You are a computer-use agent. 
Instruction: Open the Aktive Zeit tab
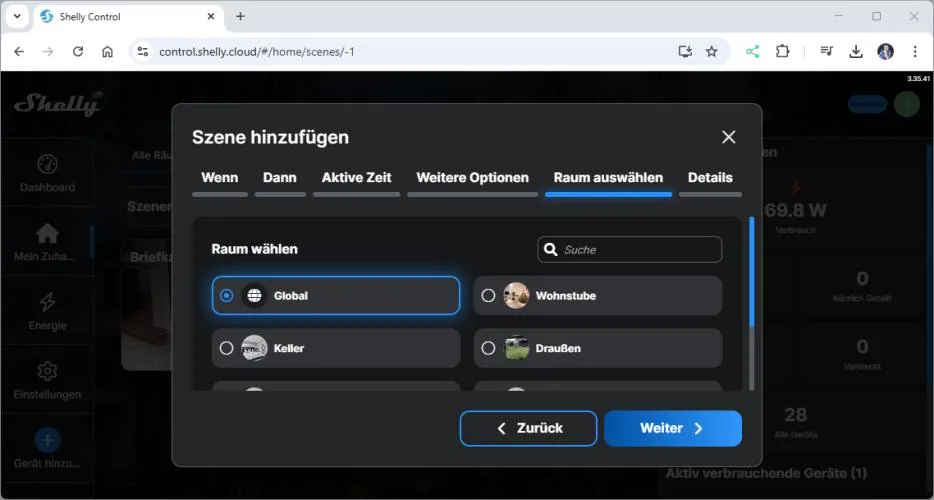(x=356, y=178)
